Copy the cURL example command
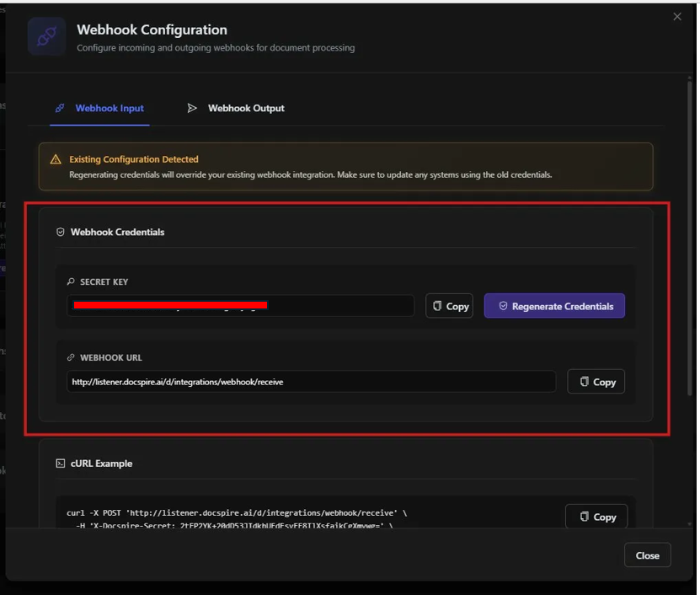 (x=596, y=517)
